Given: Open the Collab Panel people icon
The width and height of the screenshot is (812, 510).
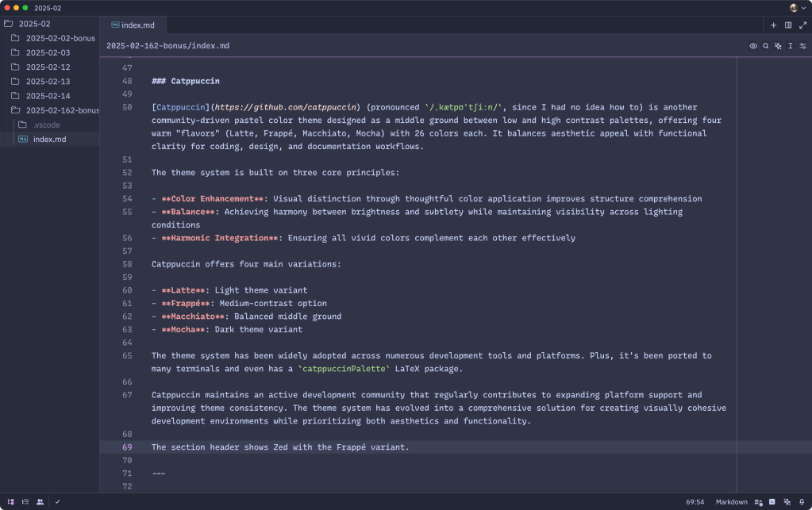Looking at the screenshot, I should coord(40,501).
